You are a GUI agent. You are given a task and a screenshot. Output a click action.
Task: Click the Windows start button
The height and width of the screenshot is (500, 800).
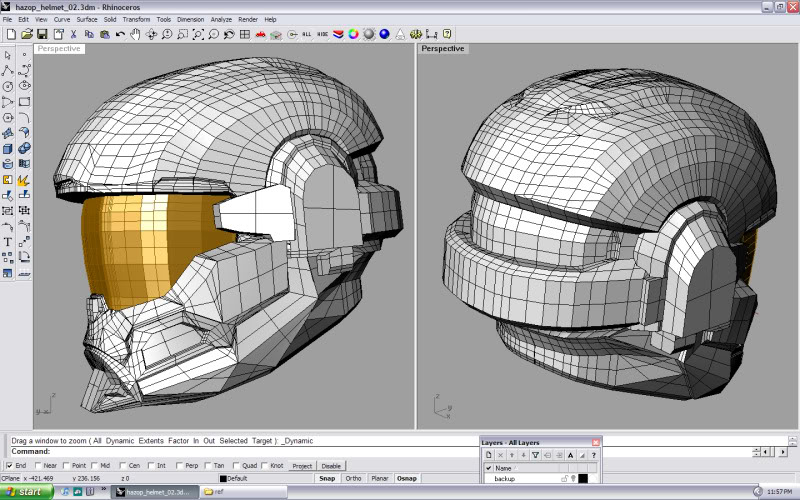click(x=27, y=492)
